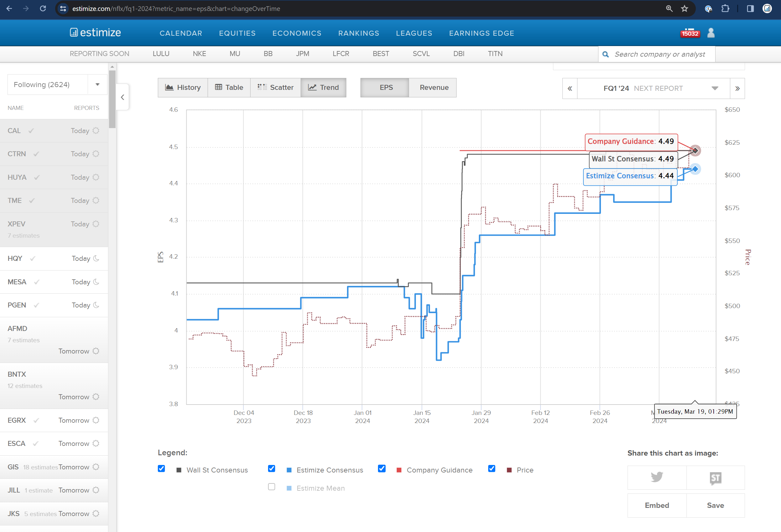
Task: Open the notifications counter badge 15032
Action: click(690, 33)
